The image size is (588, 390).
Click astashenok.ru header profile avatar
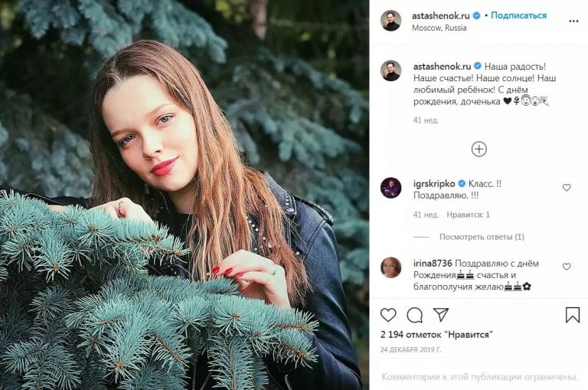(x=391, y=21)
